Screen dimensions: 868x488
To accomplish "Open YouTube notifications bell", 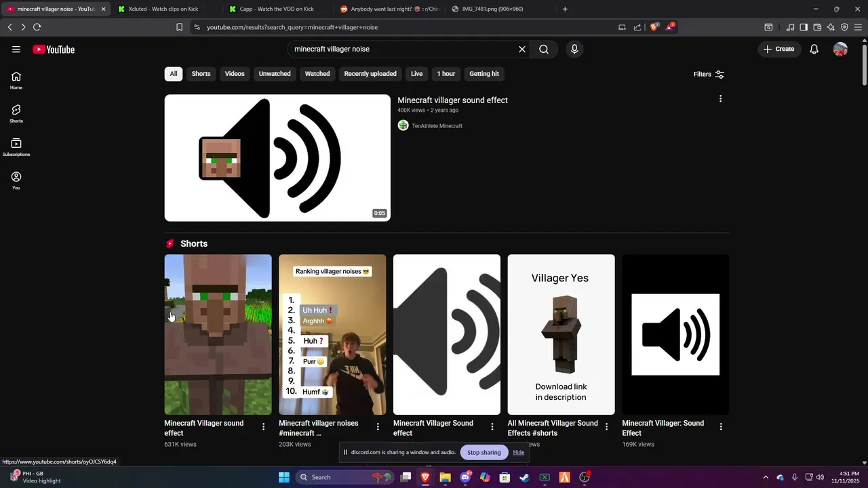I will point(814,49).
